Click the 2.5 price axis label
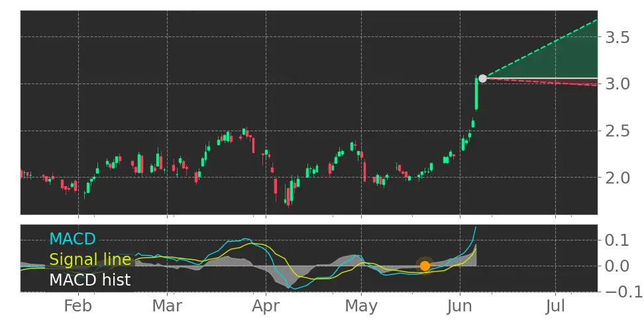This screenshot has width=644, height=322. [x=618, y=131]
